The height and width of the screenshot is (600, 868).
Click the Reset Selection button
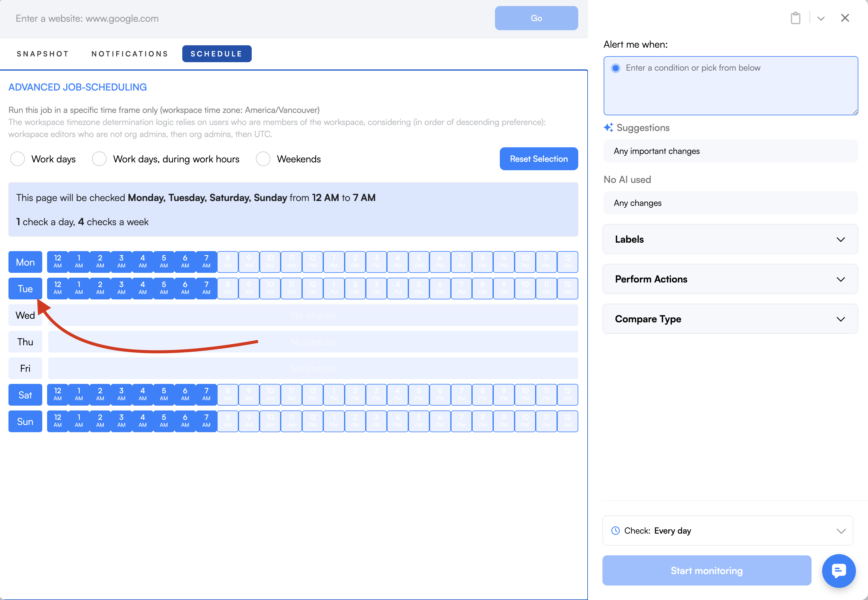pos(538,159)
